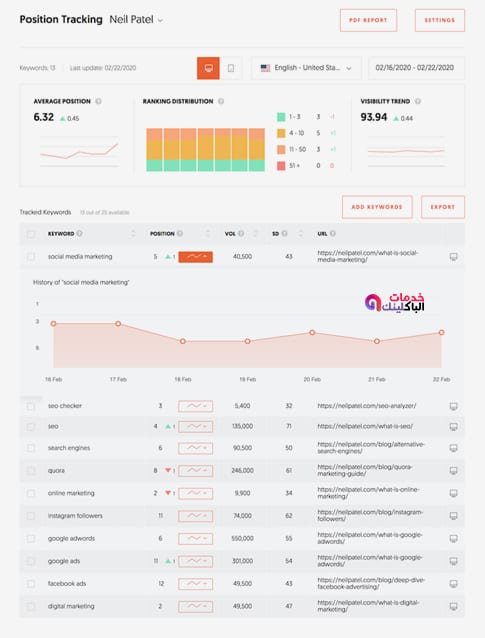Check the quora keyword checkbox
This screenshot has width=485, height=638.
coord(31,471)
